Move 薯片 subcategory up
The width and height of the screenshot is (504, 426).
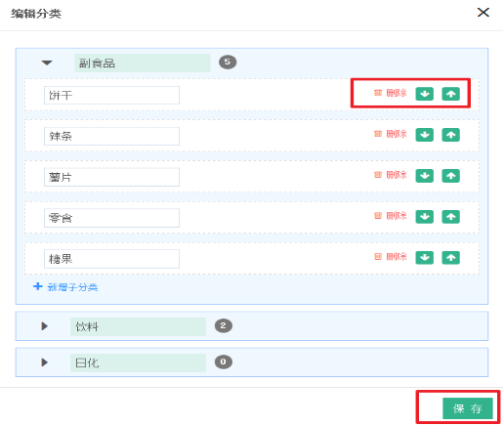[x=450, y=176]
